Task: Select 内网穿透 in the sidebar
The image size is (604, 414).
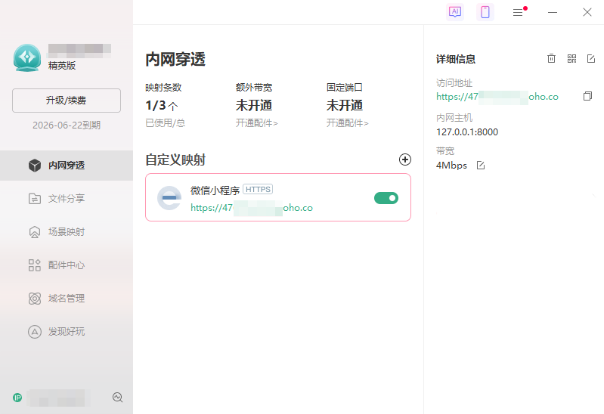Action: pos(66,165)
